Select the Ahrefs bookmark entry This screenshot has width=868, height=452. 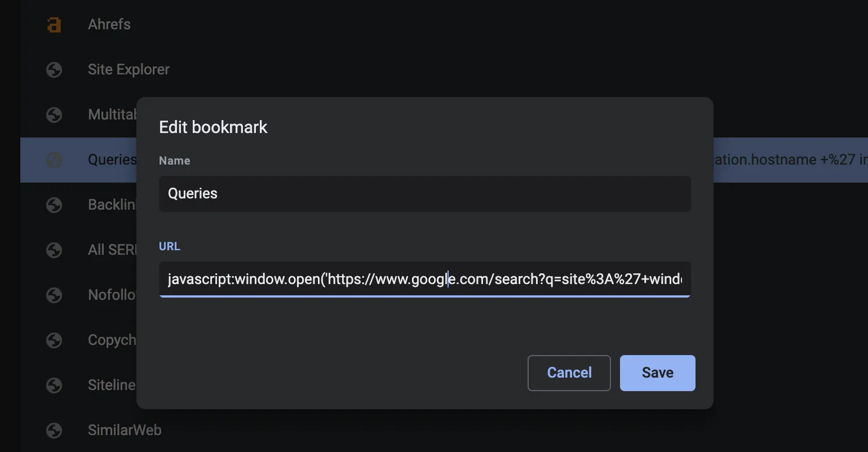109,25
